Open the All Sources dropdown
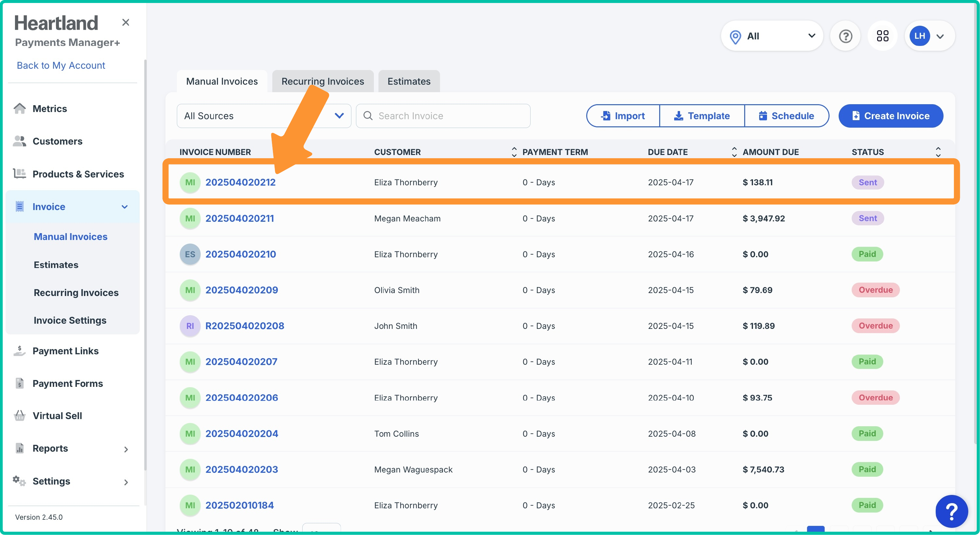This screenshot has height=535, width=980. (263, 116)
